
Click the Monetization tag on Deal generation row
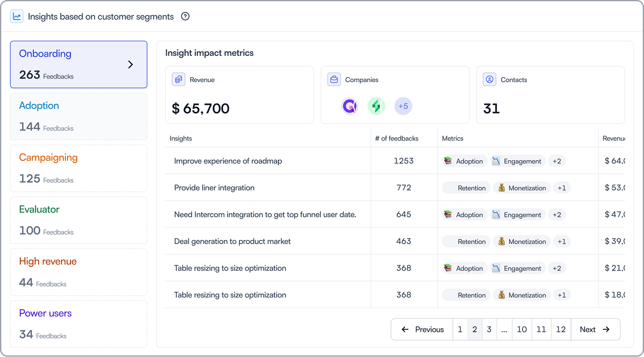522,242
